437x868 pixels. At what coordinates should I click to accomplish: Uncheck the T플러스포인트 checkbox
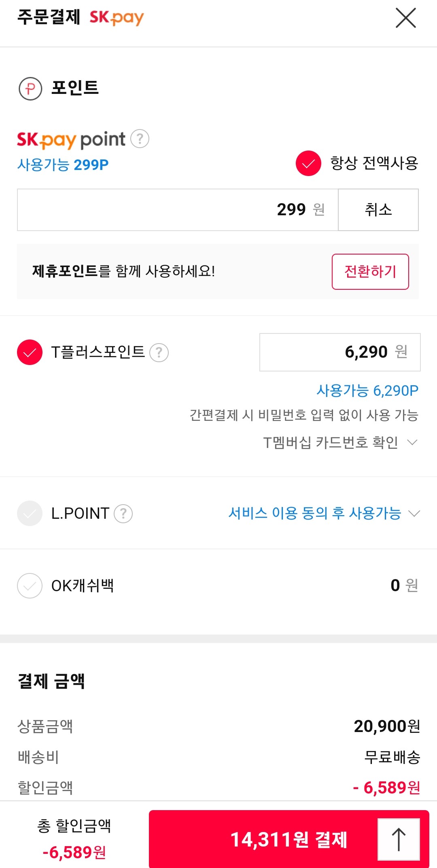(30, 352)
